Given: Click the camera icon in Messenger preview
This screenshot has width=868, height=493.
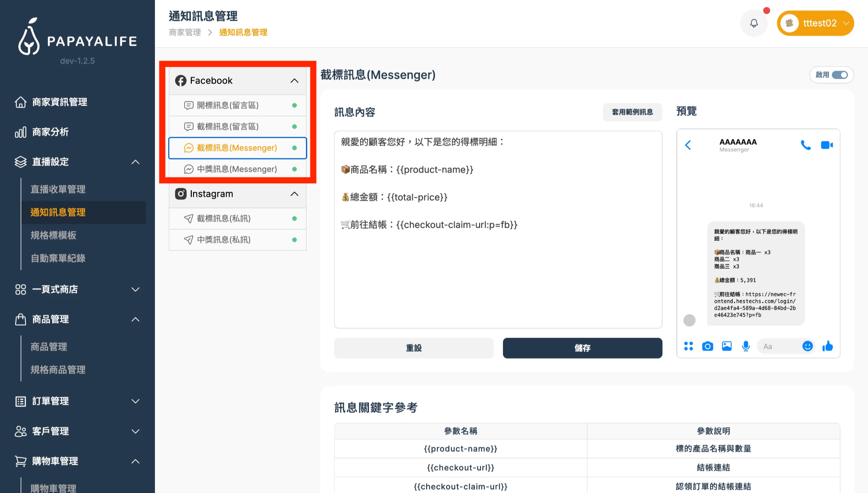Looking at the screenshot, I should click(707, 346).
